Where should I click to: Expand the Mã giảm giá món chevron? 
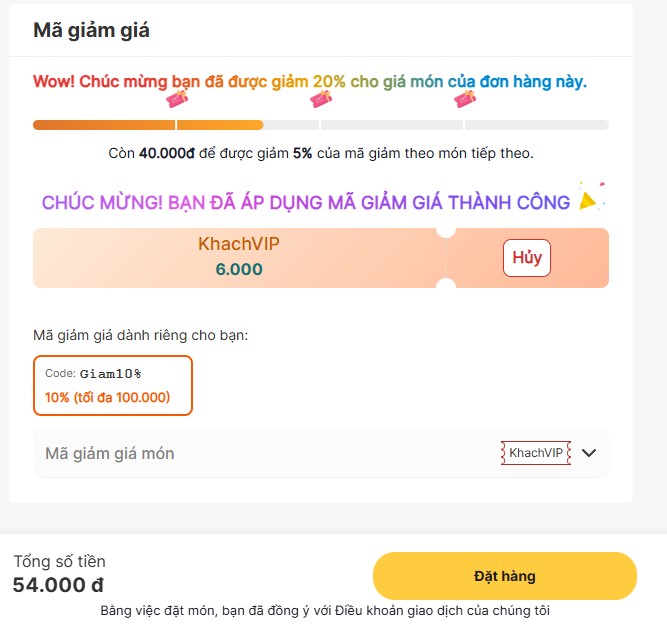click(589, 453)
